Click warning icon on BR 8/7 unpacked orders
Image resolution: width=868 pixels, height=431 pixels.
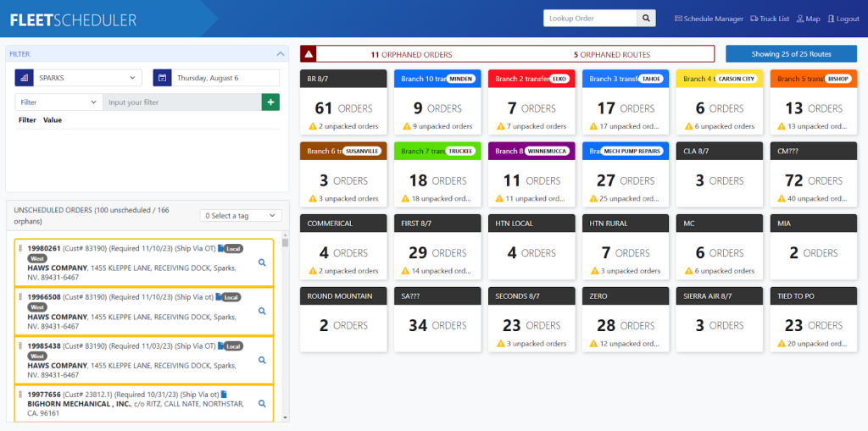(313, 126)
